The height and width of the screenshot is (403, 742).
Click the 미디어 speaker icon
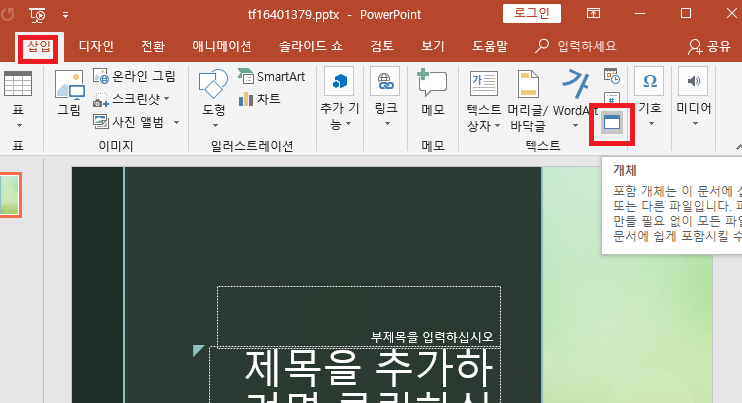694,81
